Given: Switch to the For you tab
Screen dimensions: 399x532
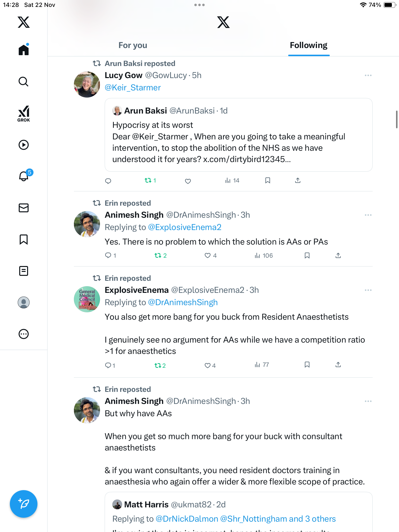Looking at the screenshot, I should (x=133, y=45).
